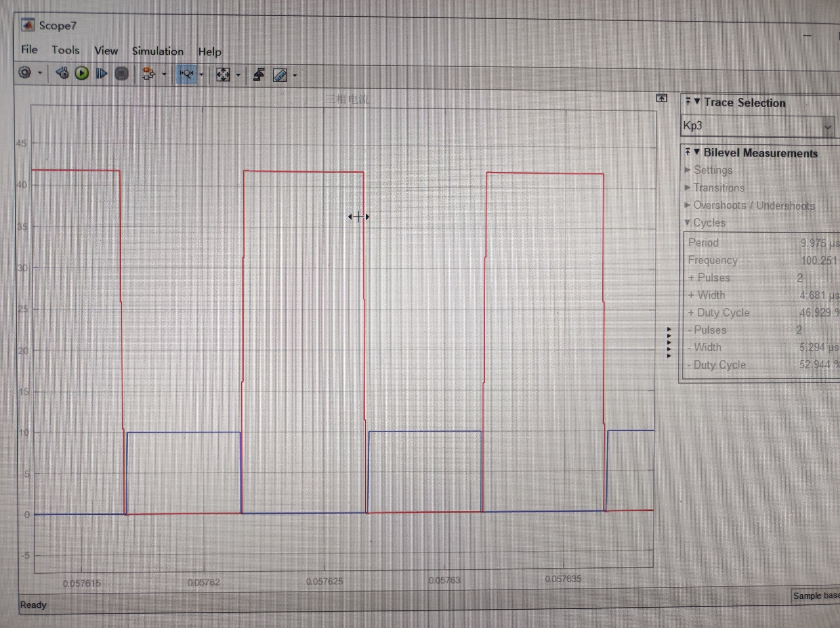This screenshot has width=840, height=628.
Task: Click the Step Forward icon
Action: pos(101,74)
